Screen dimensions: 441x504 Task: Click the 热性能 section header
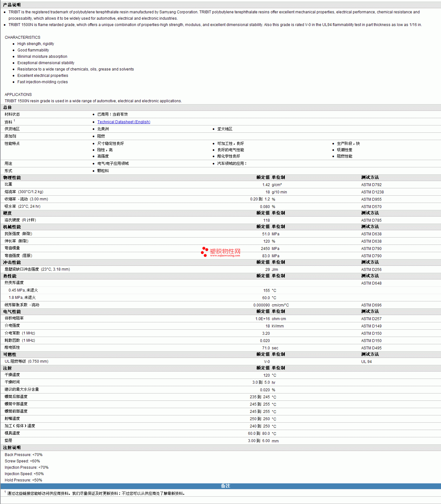(x=10, y=276)
